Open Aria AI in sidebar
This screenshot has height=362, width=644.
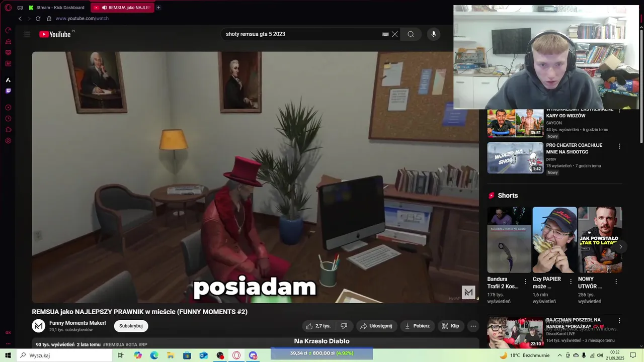(x=8, y=80)
